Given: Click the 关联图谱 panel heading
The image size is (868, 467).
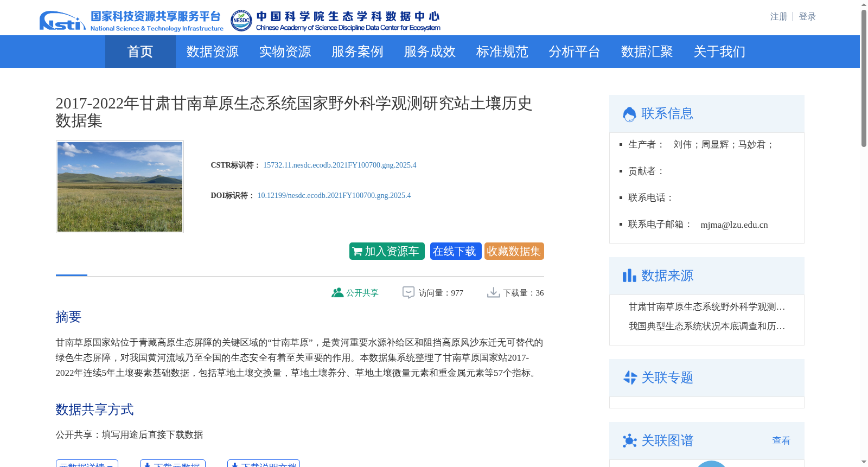Looking at the screenshot, I should [x=667, y=440].
